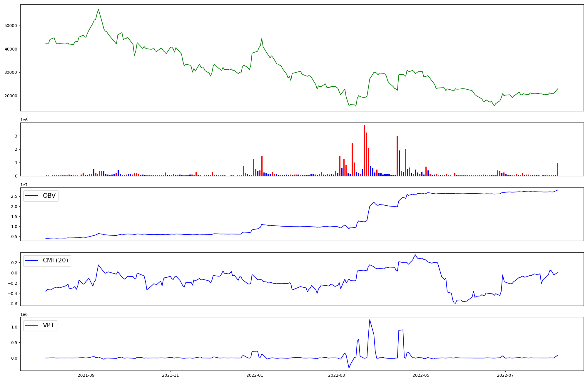The height and width of the screenshot is (382, 588).
Task: Click the 2021-09 date tick label
Action: 86,375
